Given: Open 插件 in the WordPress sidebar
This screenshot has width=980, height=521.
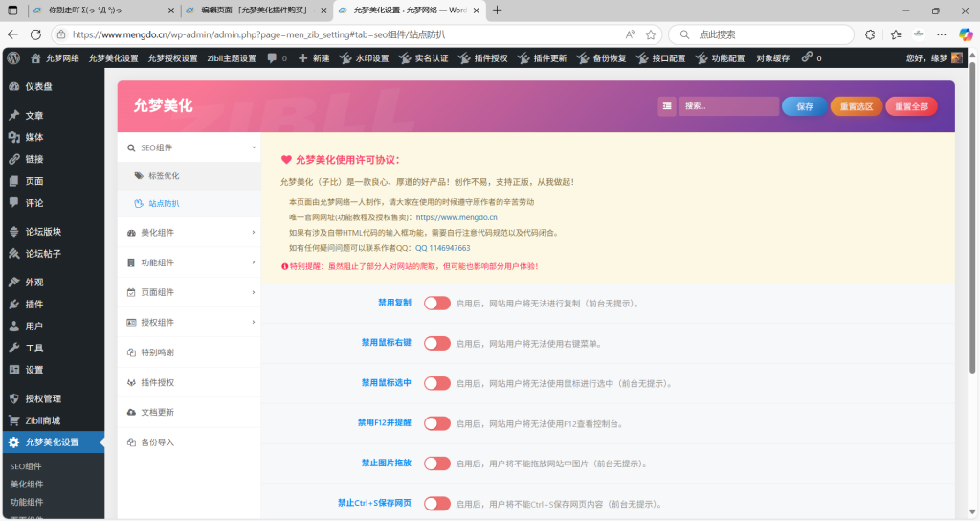Looking at the screenshot, I should [x=54, y=305].
